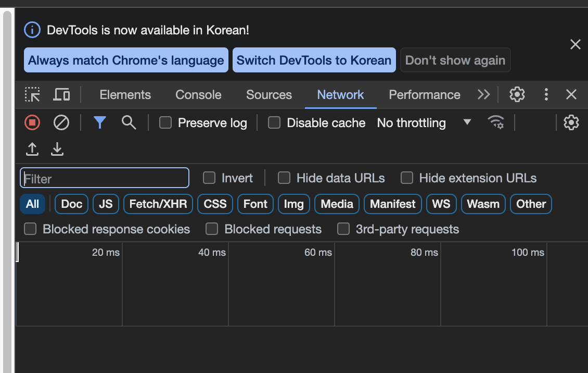This screenshot has height=373, width=588.
Task: Switch to the Elements tab
Action: [125, 95]
